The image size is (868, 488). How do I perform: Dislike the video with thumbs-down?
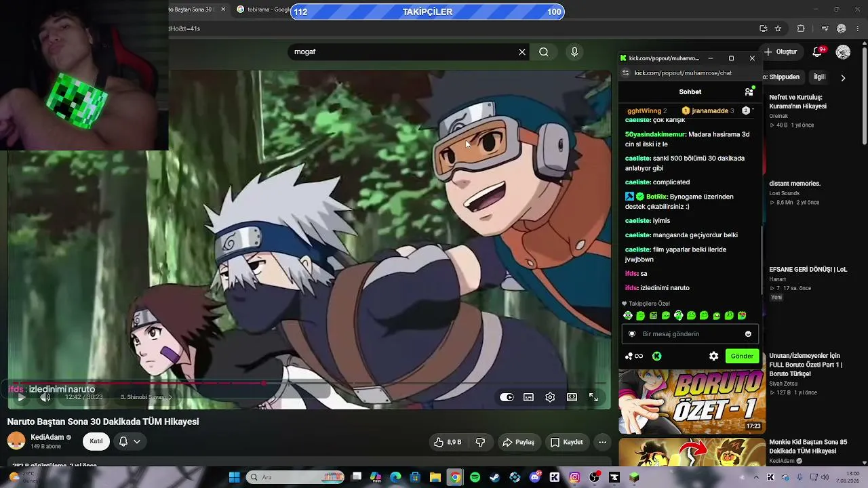coord(480,442)
